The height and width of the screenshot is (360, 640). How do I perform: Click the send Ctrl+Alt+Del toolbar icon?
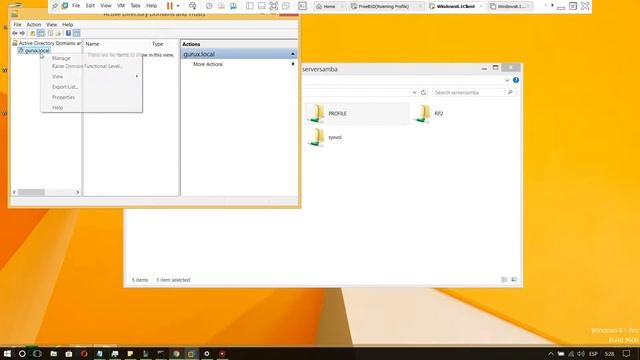click(192, 6)
